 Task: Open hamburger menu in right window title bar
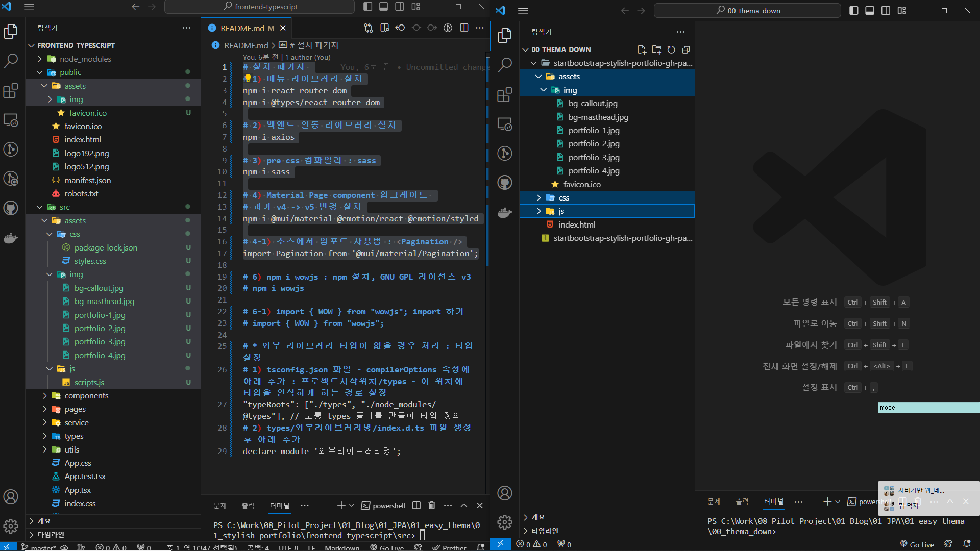coord(523,11)
